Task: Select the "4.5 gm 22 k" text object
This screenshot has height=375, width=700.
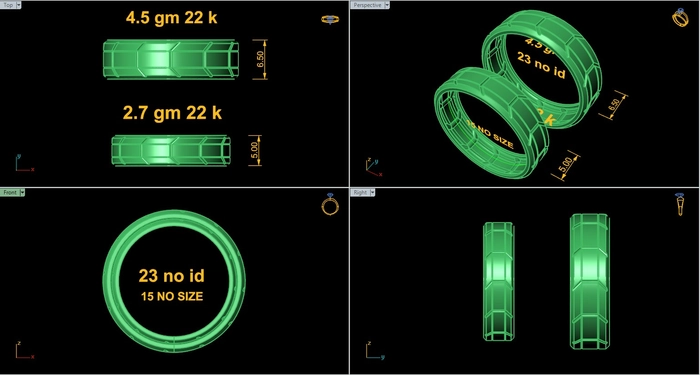Action: point(171,18)
